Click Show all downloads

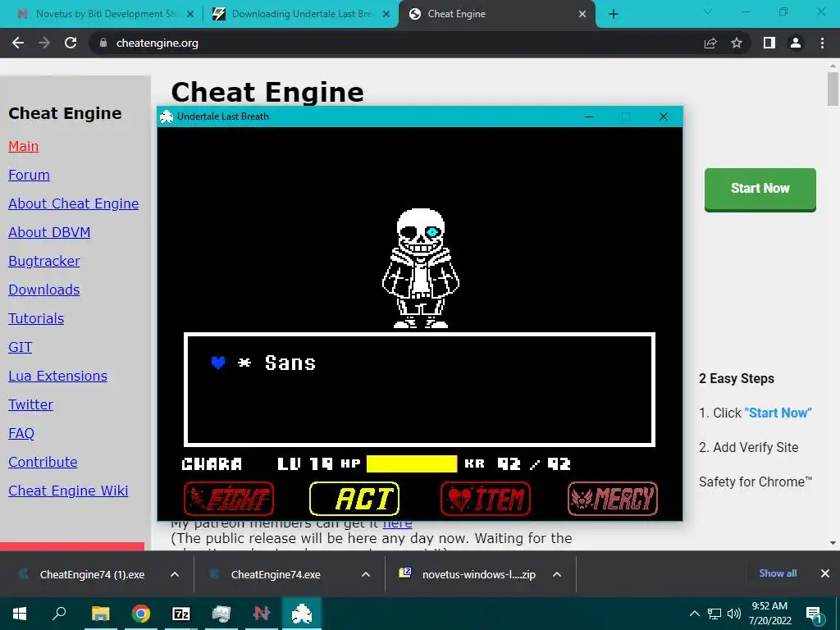click(778, 573)
